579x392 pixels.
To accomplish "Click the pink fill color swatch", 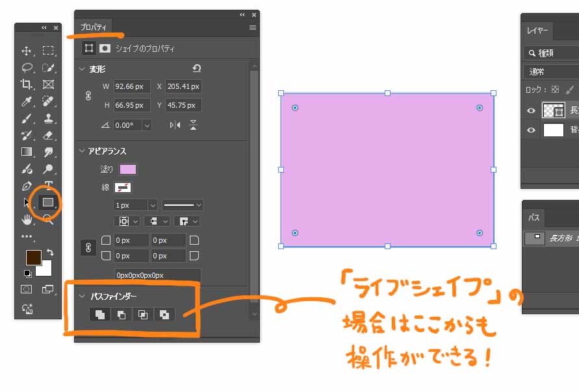I will point(128,169).
